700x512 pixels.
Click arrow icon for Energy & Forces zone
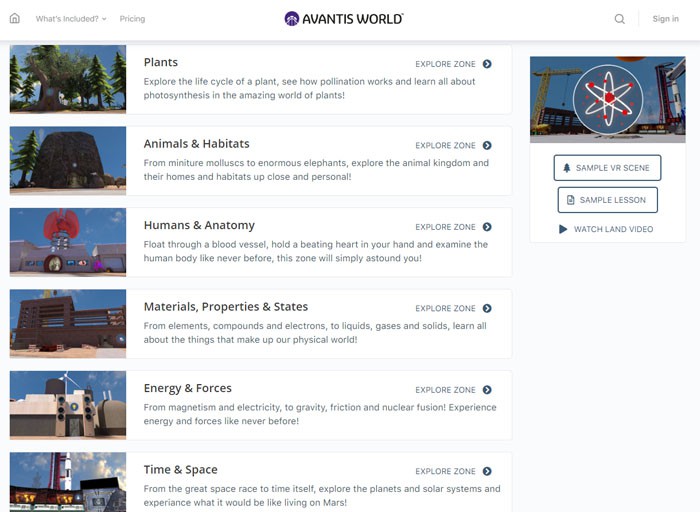[x=487, y=390]
